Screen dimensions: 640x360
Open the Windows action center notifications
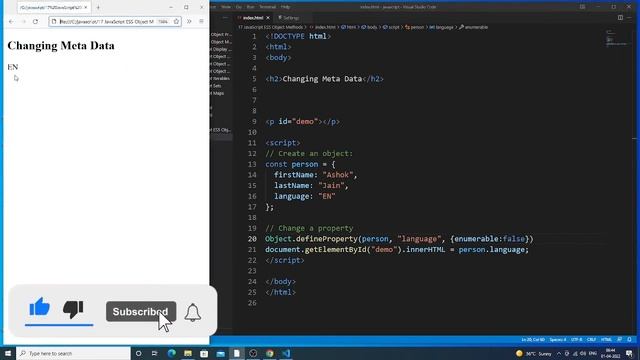pyautogui.click(x=629, y=353)
